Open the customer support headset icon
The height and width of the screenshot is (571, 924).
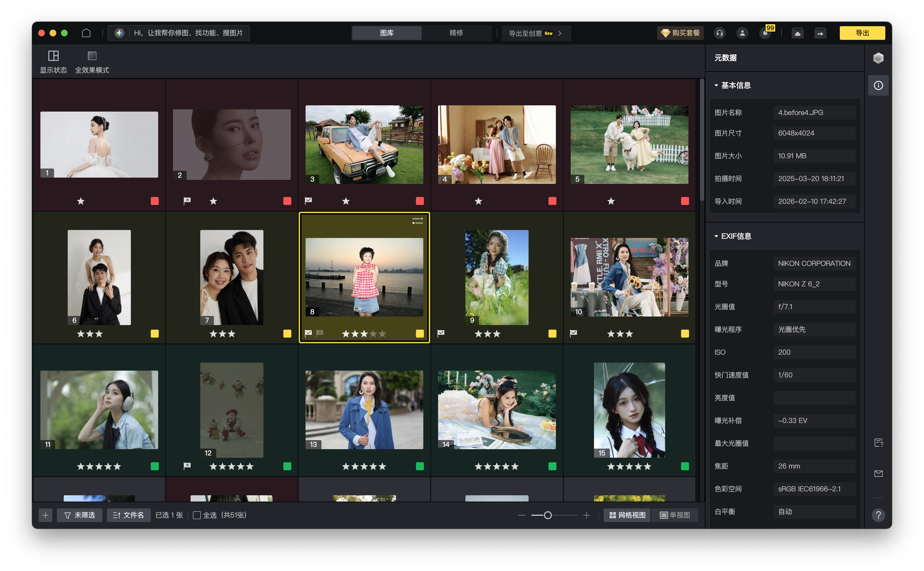coord(719,33)
